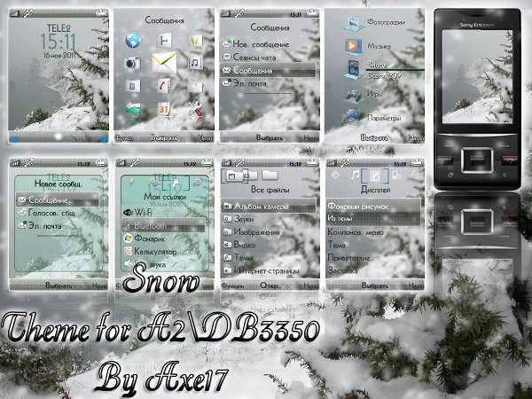Screen dimensions: 532x399
Task: Open the green double-arrow icon in main menu
Action: point(133,109)
